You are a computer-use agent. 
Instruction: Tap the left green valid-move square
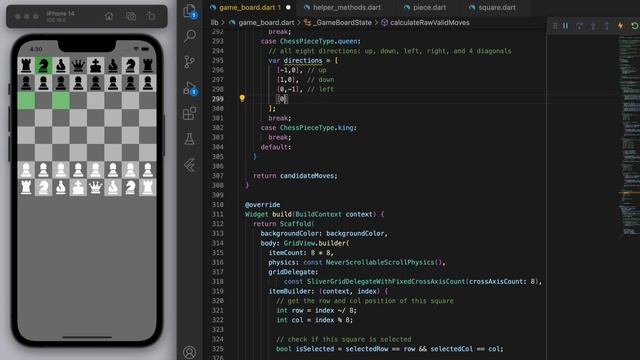(x=26, y=100)
